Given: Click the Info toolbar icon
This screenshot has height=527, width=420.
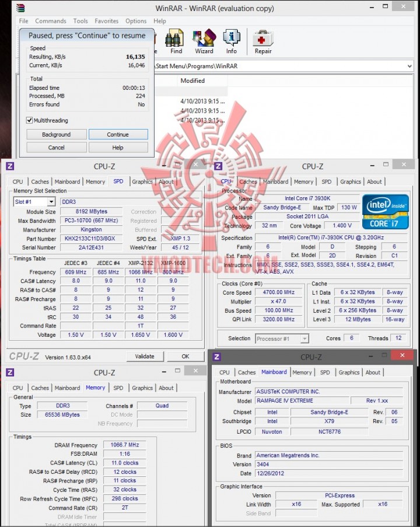Looking at the screenshot, I should (231, 41).
